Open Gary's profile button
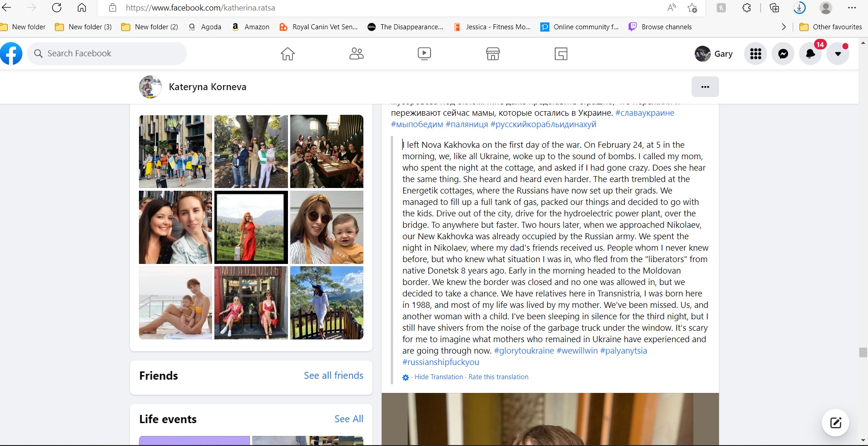This screenshot has width=868, height=446. (x=714, y=54)
